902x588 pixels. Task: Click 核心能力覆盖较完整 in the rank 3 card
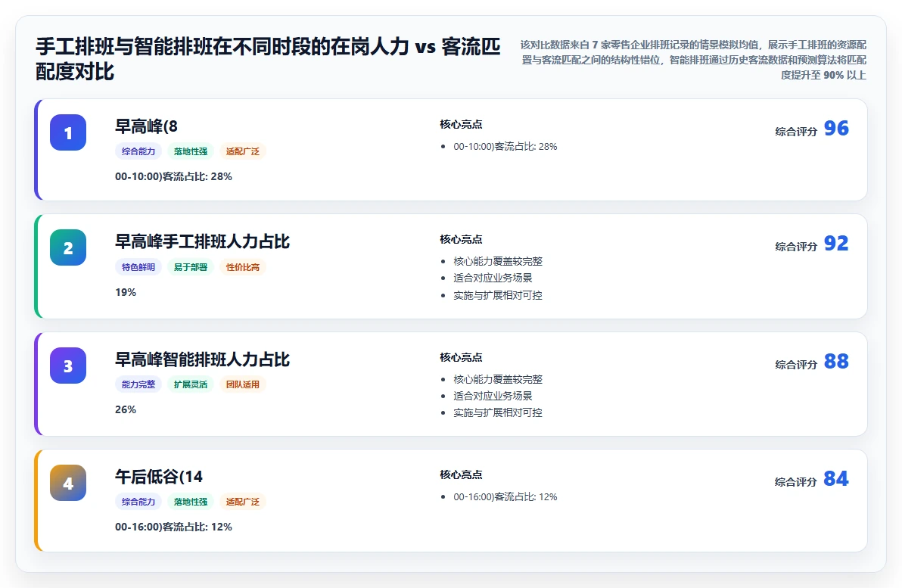498,379
